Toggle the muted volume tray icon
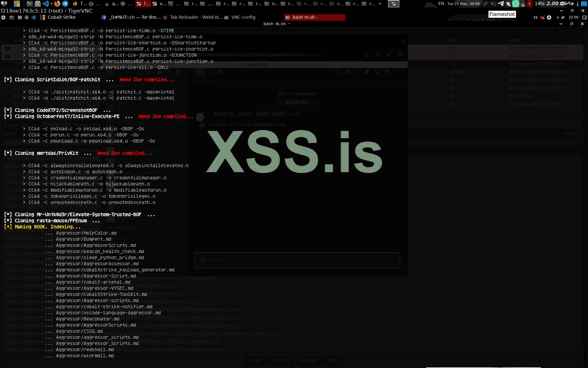 (x=493, y=4)
